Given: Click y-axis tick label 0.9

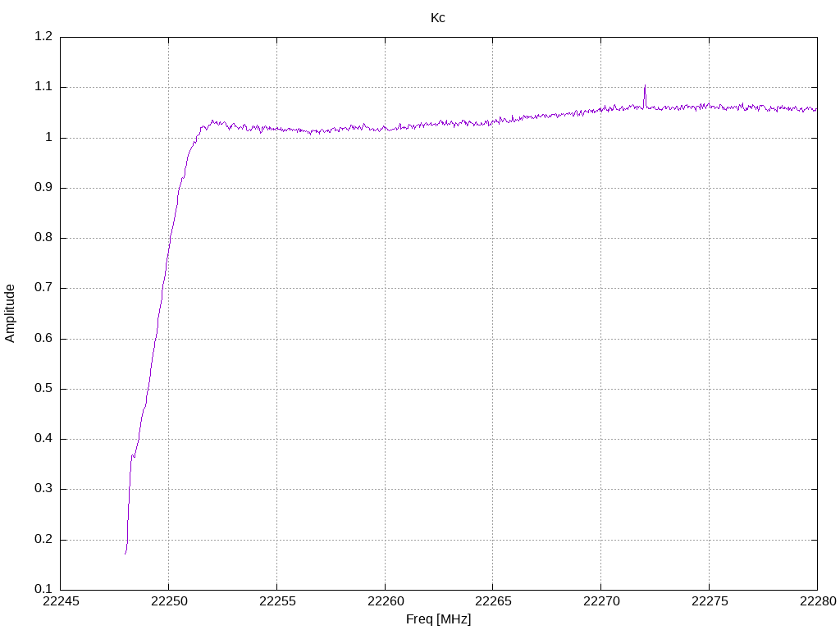Looking at the screenshot, I should (x=43, y=188).
